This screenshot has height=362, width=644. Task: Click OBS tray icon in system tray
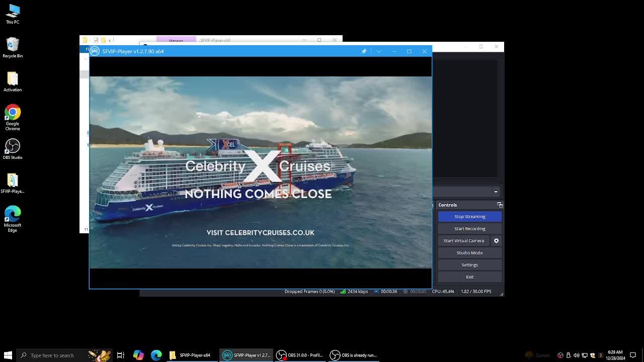(x=560, y=355)
